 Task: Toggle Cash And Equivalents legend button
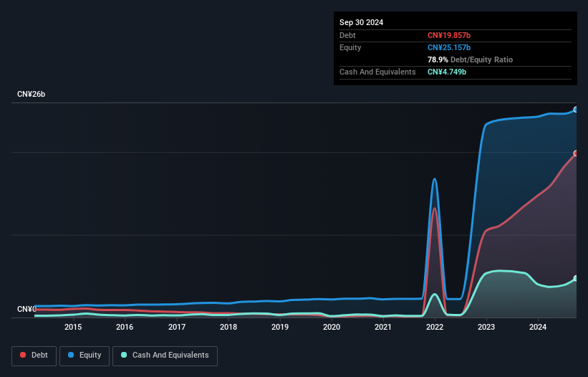(165, 355)
